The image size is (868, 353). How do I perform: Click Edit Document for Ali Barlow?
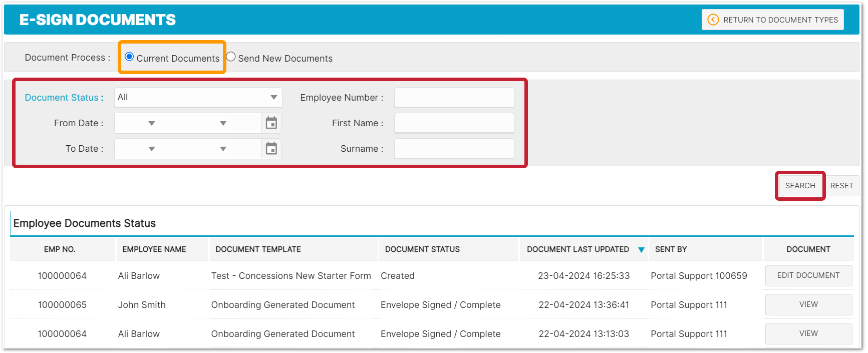[808, 276]
